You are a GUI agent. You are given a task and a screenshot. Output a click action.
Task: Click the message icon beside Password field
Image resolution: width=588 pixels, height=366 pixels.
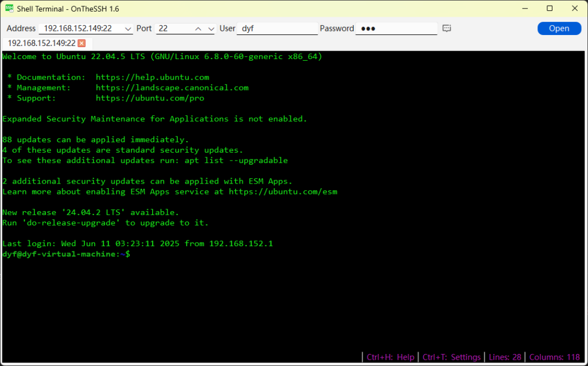pos(447,29)
